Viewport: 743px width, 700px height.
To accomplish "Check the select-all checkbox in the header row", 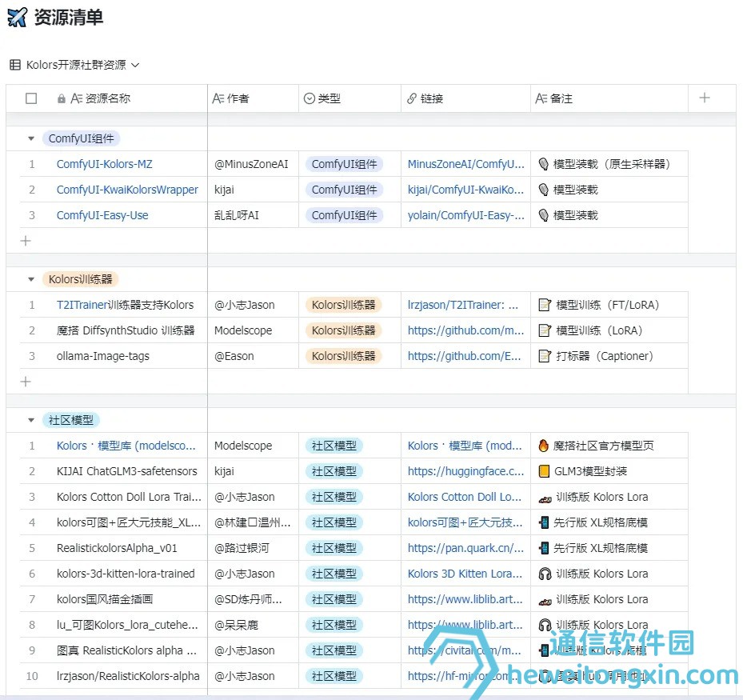I will pyautogui.click(x=31, y=98).
